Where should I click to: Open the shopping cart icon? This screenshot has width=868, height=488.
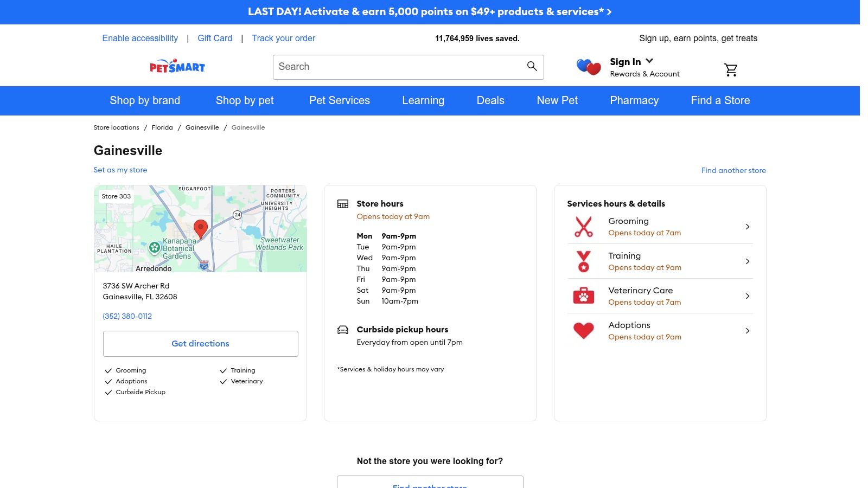[x=731, y=69]
